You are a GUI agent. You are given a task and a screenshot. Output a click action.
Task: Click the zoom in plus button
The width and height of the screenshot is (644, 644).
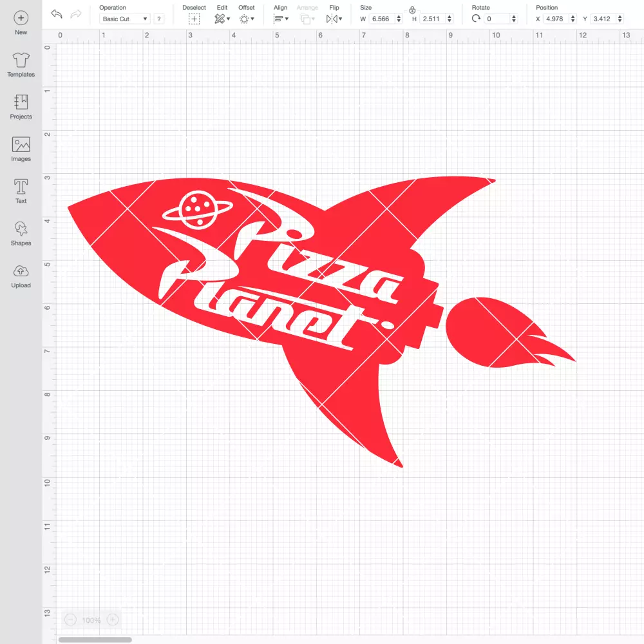click(x=113, y=620)
